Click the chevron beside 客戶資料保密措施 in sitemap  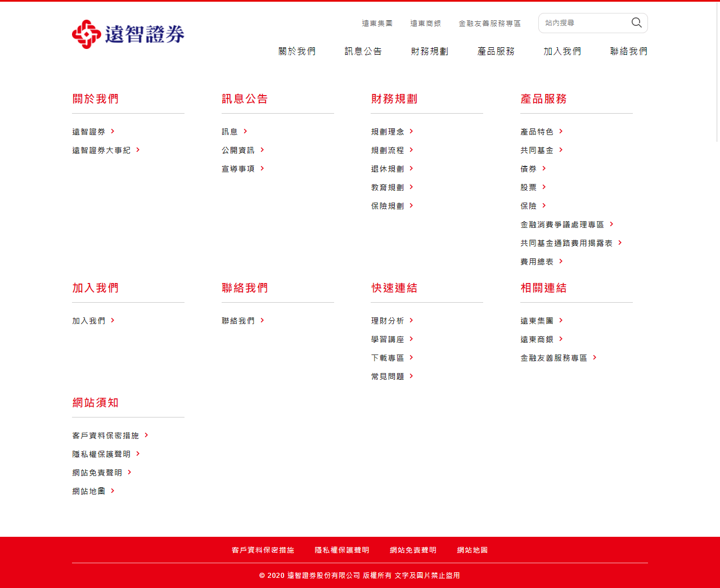coord(146,435)
